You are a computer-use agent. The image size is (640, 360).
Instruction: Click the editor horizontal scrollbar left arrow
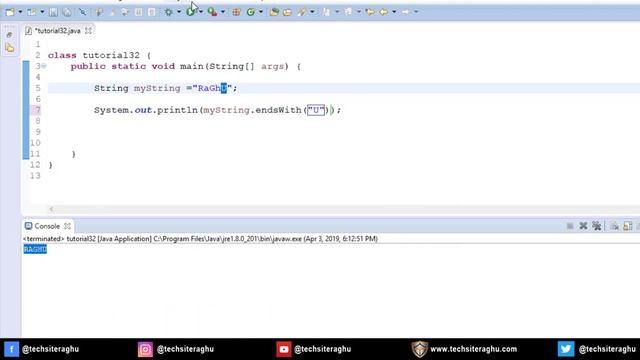point(51,209)
